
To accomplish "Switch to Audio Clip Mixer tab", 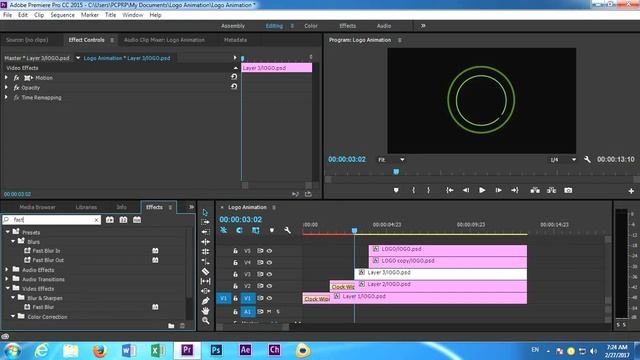I will (164, 40).
